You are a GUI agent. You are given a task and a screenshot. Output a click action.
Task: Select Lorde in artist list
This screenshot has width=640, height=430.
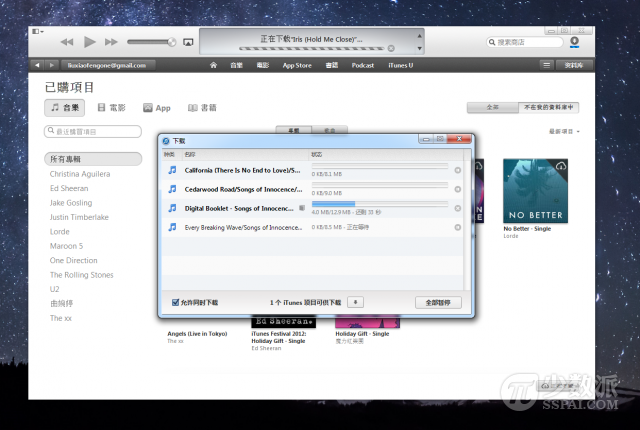point(60,231)
